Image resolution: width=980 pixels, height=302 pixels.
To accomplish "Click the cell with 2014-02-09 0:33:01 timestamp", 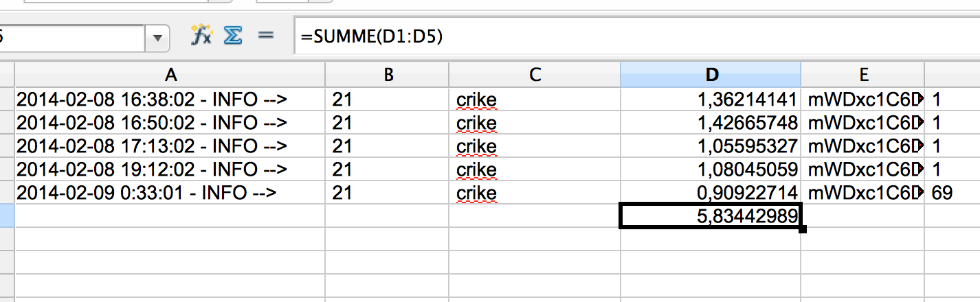I will pos(170,193).
